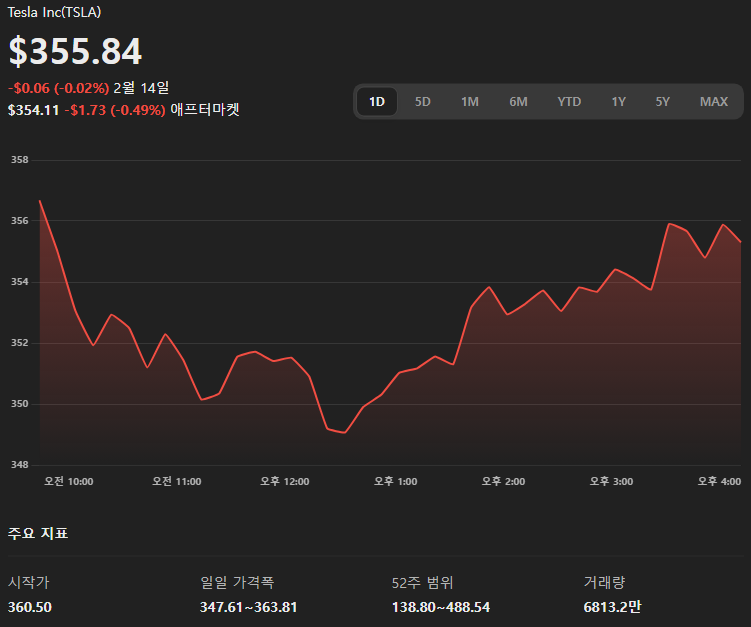751x627 pixels.
Task: Click the -$1.73 (-0.49%) after-market change
Action: click(x=115, y=110)
